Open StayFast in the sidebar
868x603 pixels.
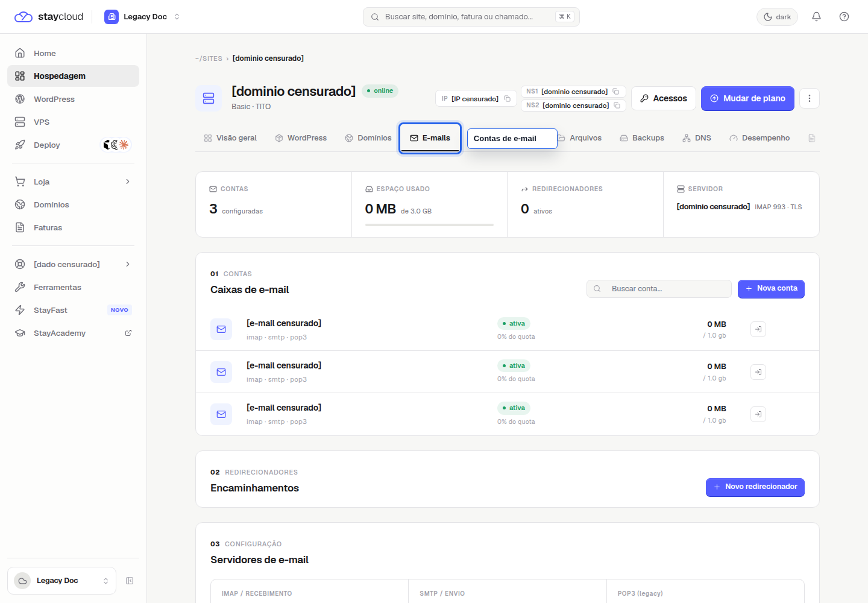pos(73,310)
